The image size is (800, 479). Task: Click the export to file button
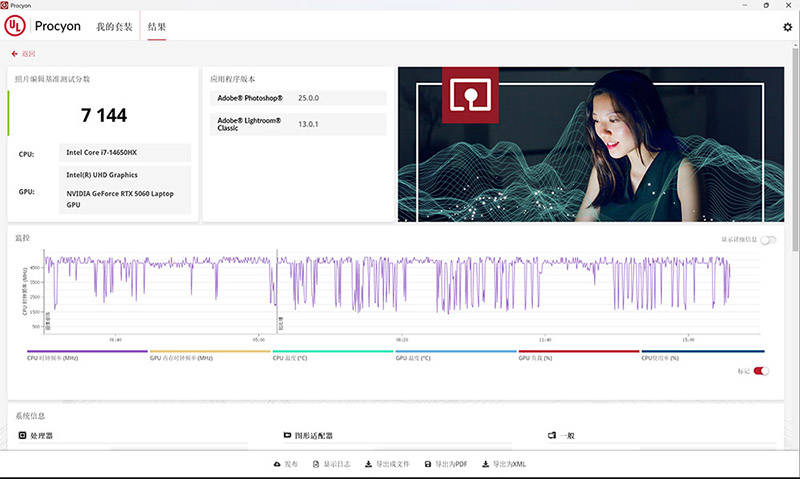(x=387, y=464)
